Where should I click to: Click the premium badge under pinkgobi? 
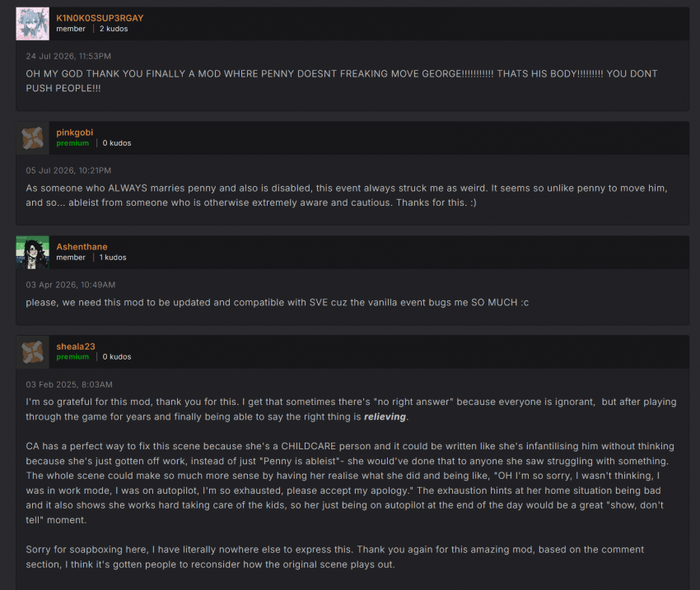tap(72, 143)
